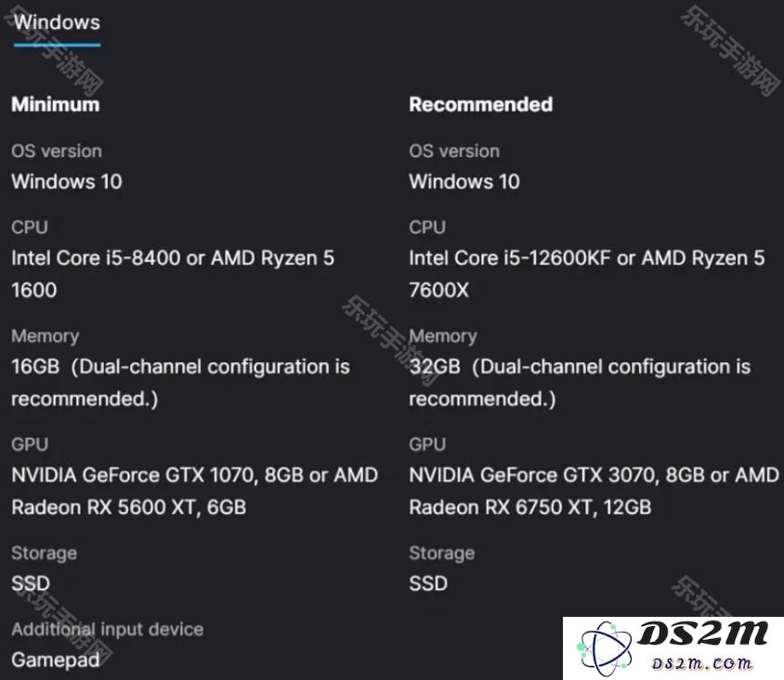Viewport: 784px width, 680px height.
Task: Click Windows 10 under Recommended OS version
Action: [464, 181]
